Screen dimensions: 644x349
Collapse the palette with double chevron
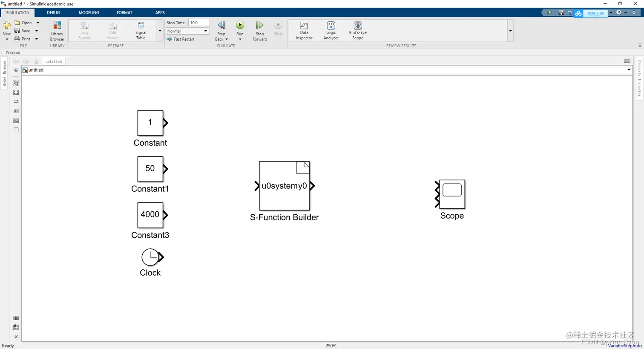point(16,337)
